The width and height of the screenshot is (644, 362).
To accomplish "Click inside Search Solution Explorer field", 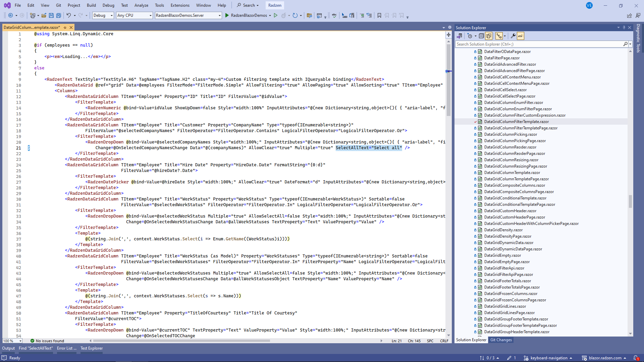I will pyautogui.click(x=537, y=44).
